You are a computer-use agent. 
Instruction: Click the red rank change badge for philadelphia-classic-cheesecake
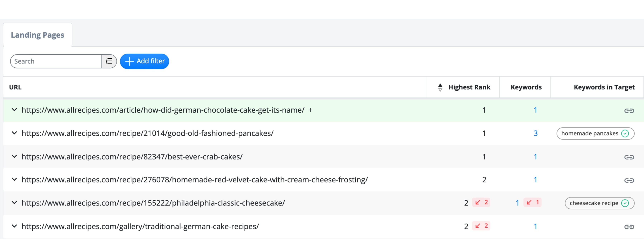point(481,202)
